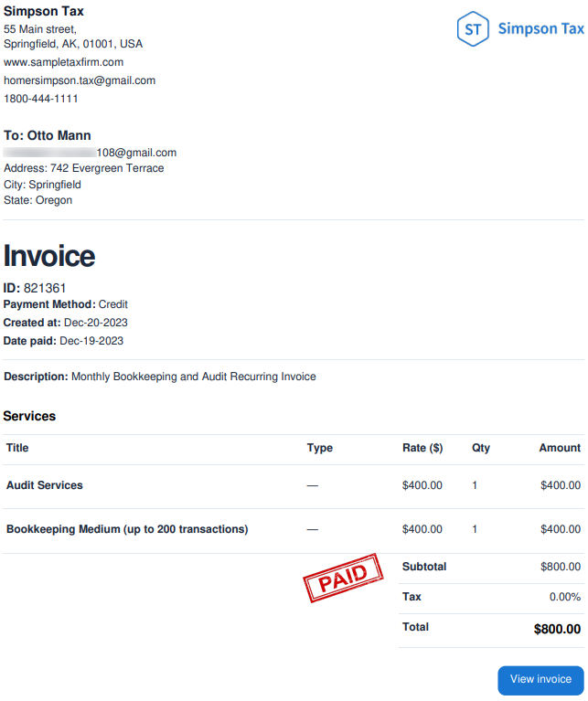Click the To: Otto Mann recipient heading
This screenshot has width=588, height=701.
point(48,135)
